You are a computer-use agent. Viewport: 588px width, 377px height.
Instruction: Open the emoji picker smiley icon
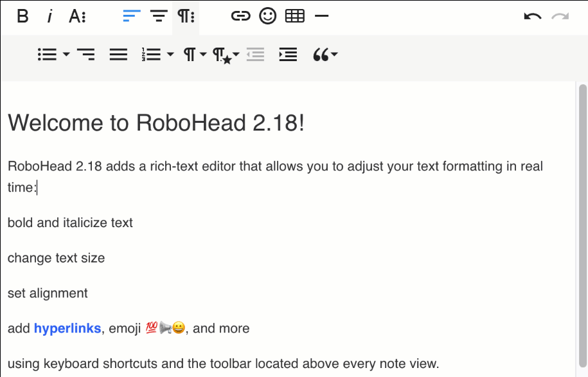click(x=268, y=16)
